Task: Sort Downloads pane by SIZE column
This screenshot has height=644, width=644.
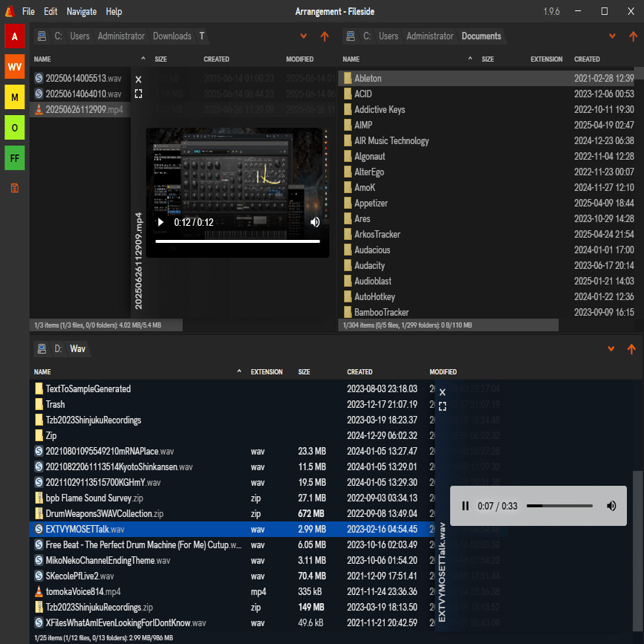Action: 160,59
